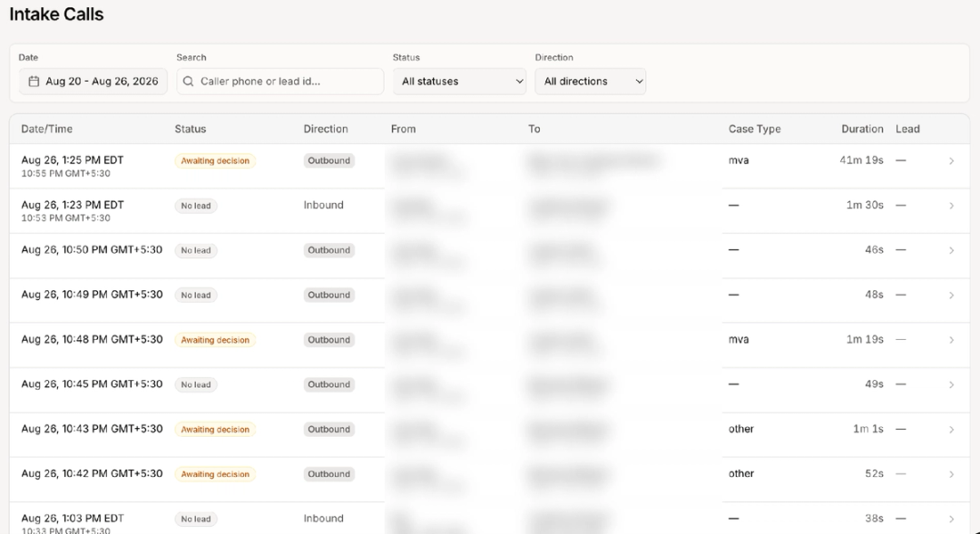This screenshot has height=534, width=980.
Task: Open the 10:48 PM call row chevron
Action: (x=951, y=340)
